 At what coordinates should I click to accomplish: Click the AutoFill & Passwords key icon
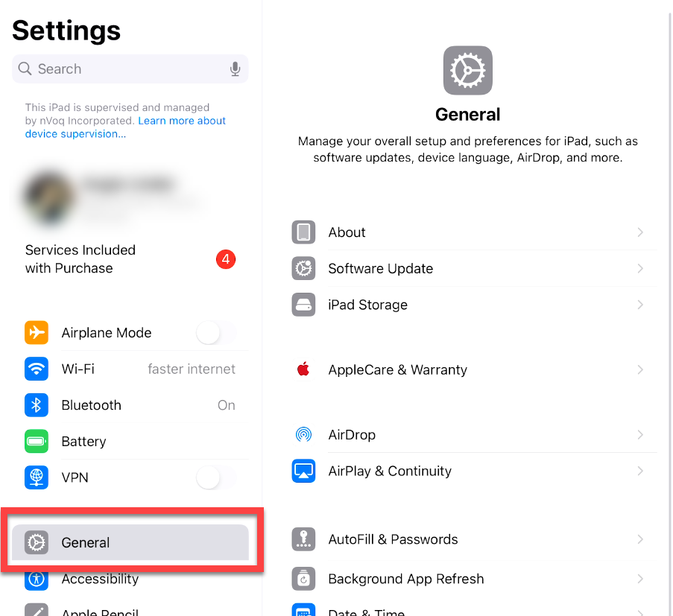coord(303,539)
